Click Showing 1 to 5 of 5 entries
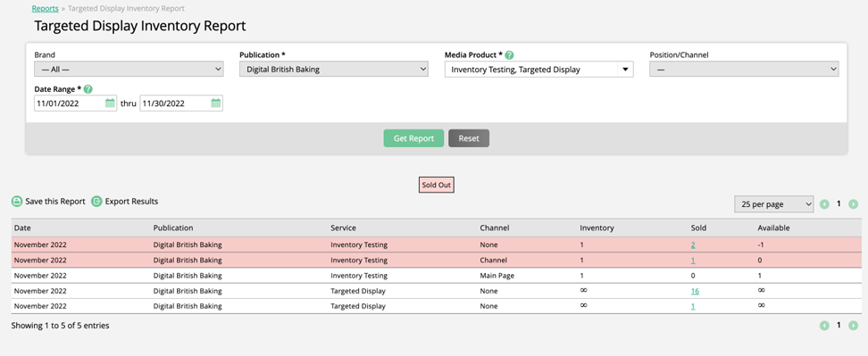The width and height of the screenshot is (868, 356). pyautogui.click(x=61, y=326)
